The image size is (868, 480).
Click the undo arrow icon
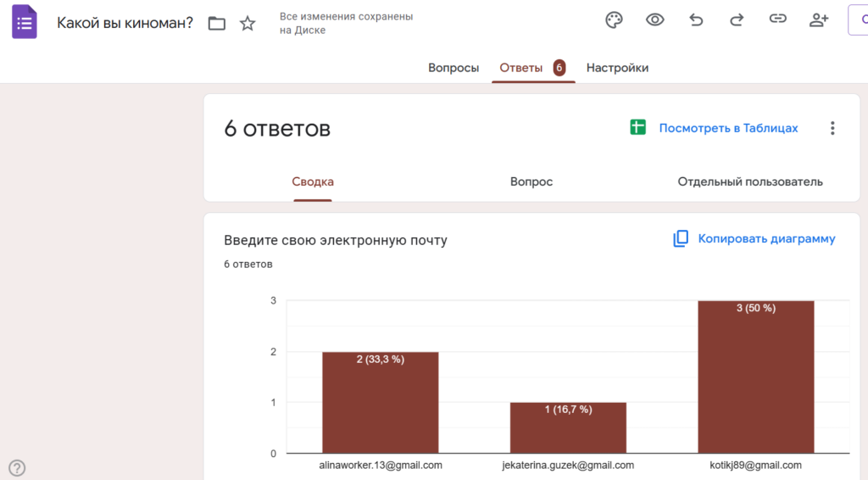coord(696,20)
